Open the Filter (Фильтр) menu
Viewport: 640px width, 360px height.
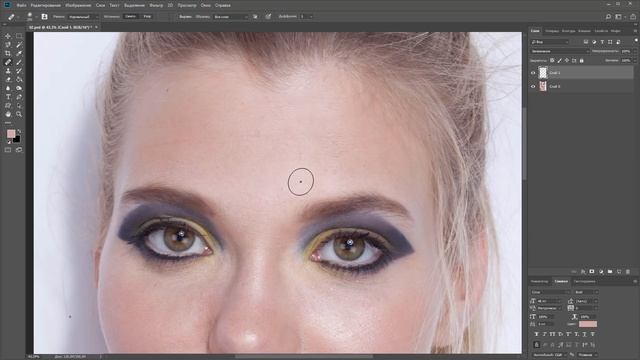point(156,5)
